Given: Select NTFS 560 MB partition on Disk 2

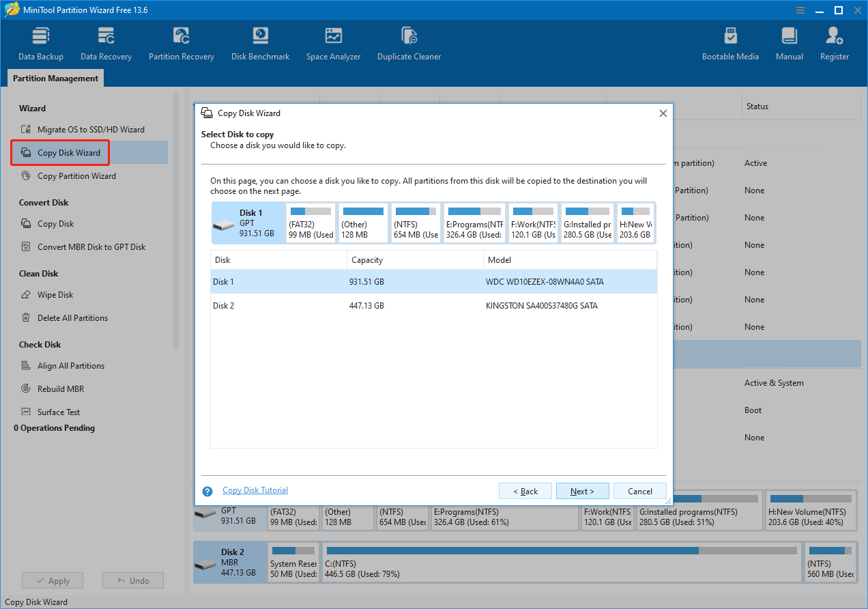Looking at the screenshot, I should pos(830,563).
